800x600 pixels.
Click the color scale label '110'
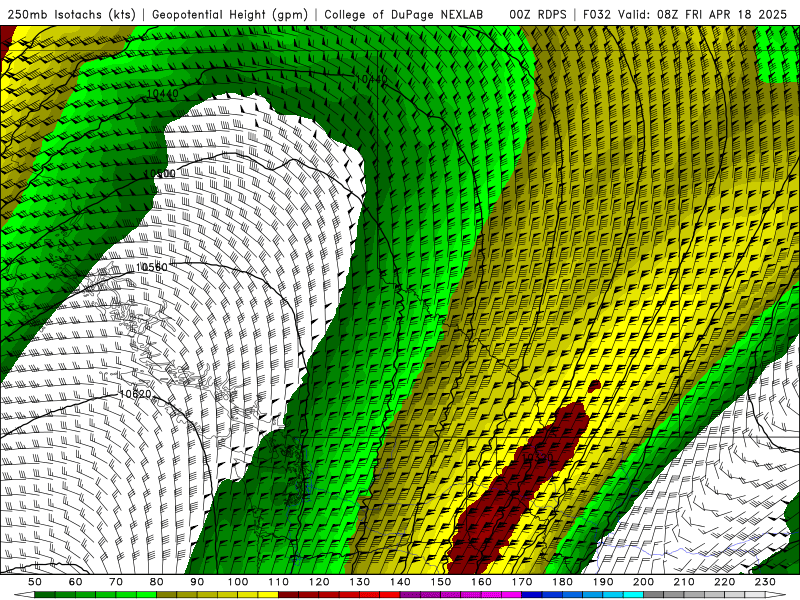279,582
